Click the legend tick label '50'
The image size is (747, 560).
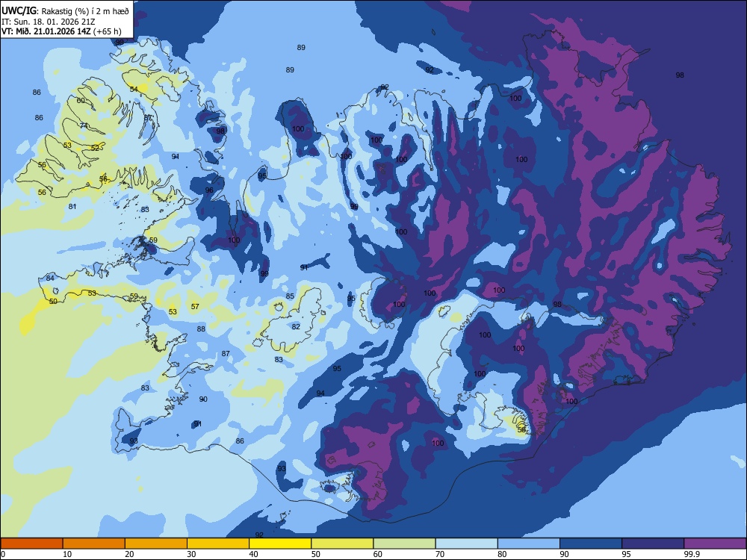[315, 554]
